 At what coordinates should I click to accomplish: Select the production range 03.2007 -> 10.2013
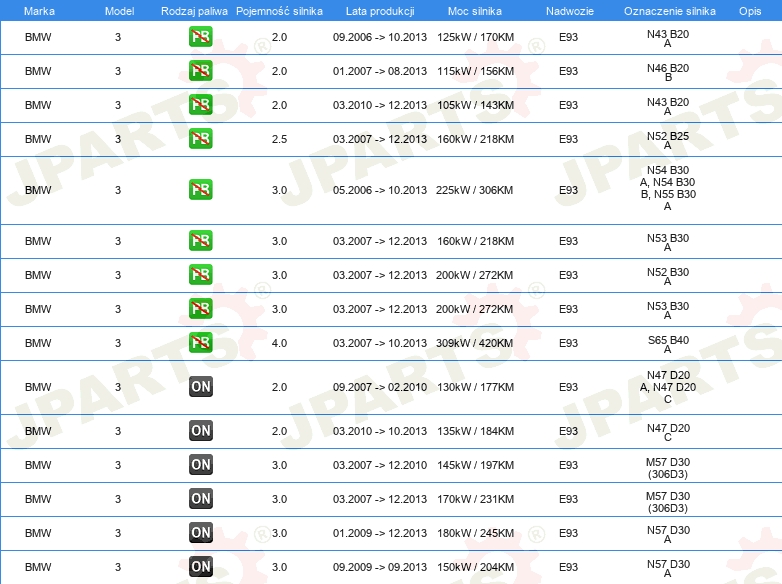click(x=380, y=343)
